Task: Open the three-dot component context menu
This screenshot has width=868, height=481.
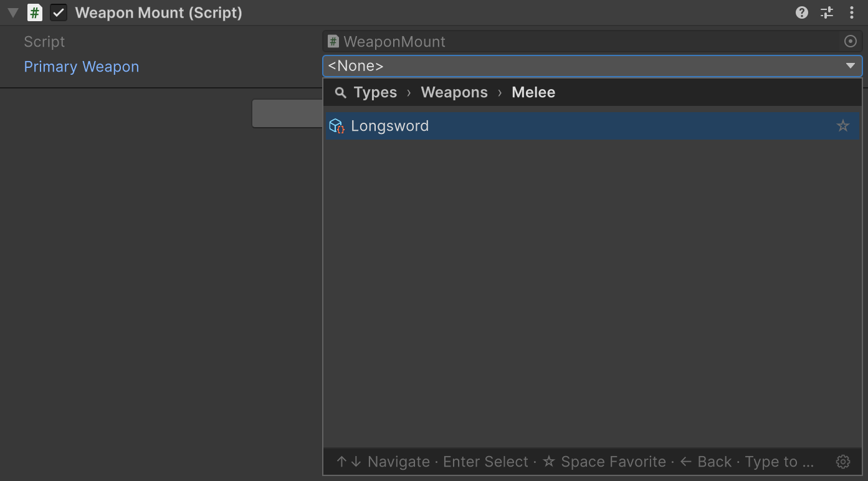Action: [852, 12]
